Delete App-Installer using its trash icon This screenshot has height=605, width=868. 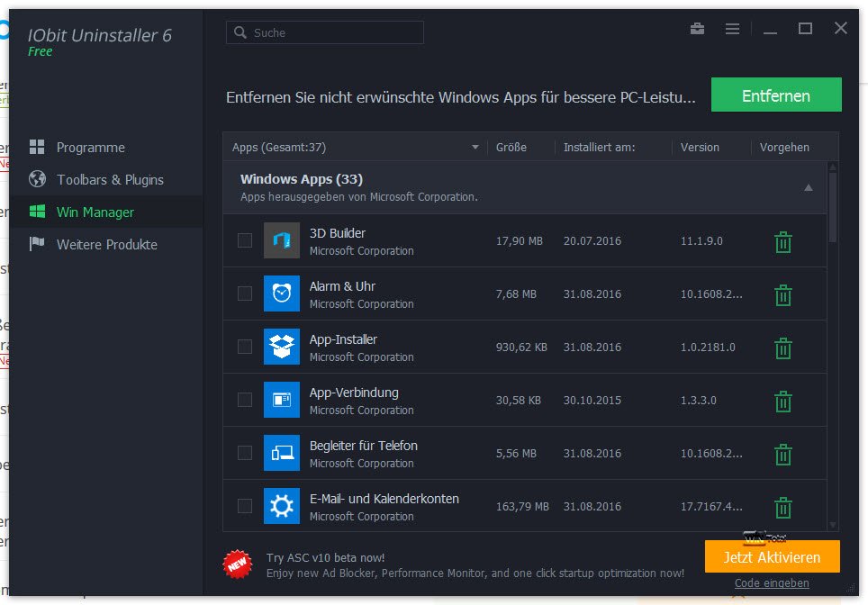click(782, 348)
